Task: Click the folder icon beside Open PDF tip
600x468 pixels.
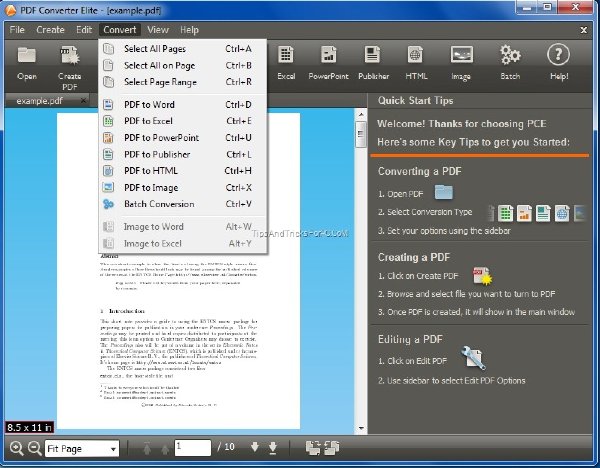Action: (444, 192)
